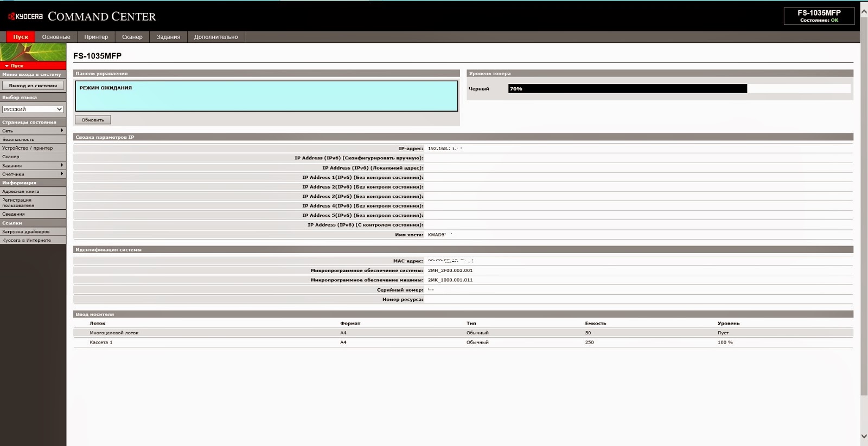This screenshot has height=446, width=868.
Task: Click the 100 % level for Кассета 1
Action: point(725,342)
